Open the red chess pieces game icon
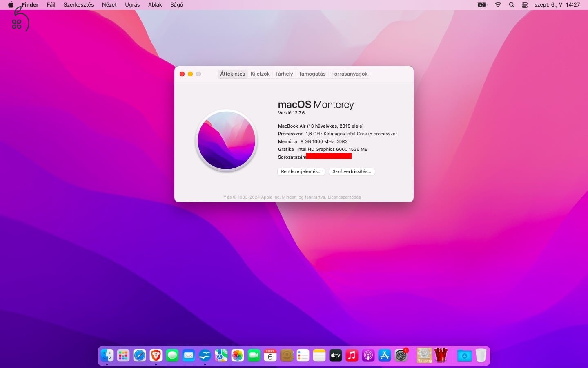The height and width of the screenshot is (368, 588). (441, 355)
